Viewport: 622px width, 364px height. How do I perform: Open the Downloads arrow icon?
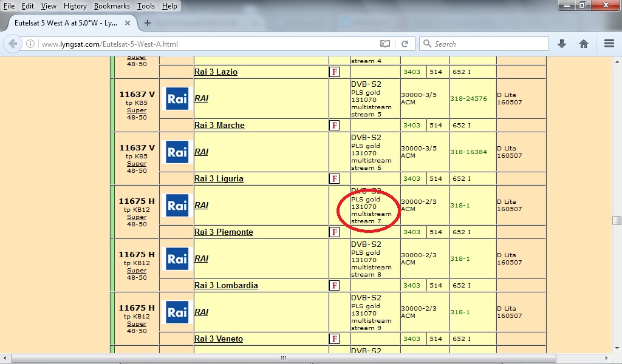coord(562,44)
